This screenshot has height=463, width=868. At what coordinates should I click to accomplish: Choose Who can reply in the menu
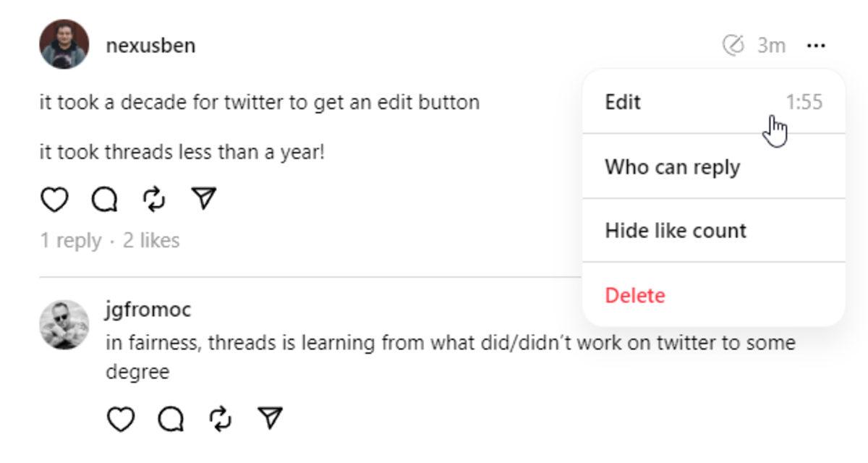672,167
